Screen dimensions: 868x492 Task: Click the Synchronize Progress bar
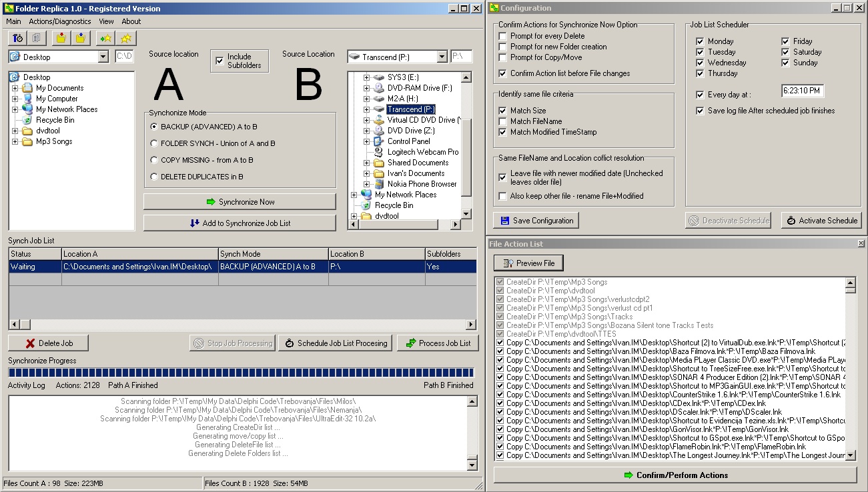241,373
